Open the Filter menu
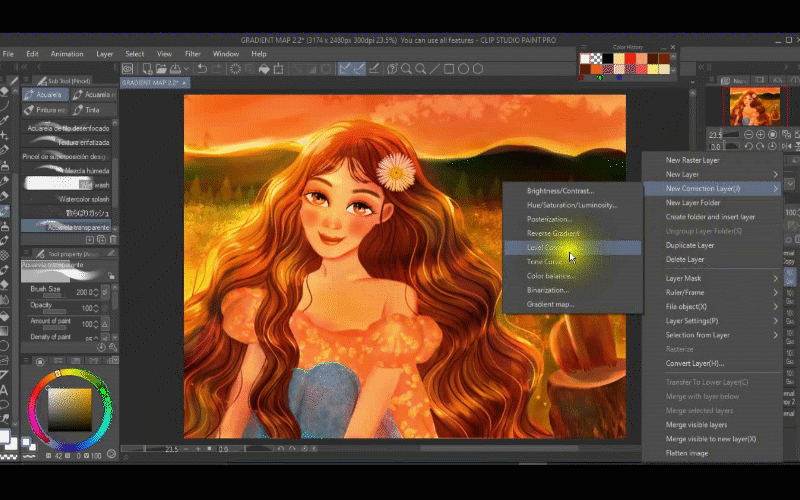 pyautogui.click(x=192, y=54)
